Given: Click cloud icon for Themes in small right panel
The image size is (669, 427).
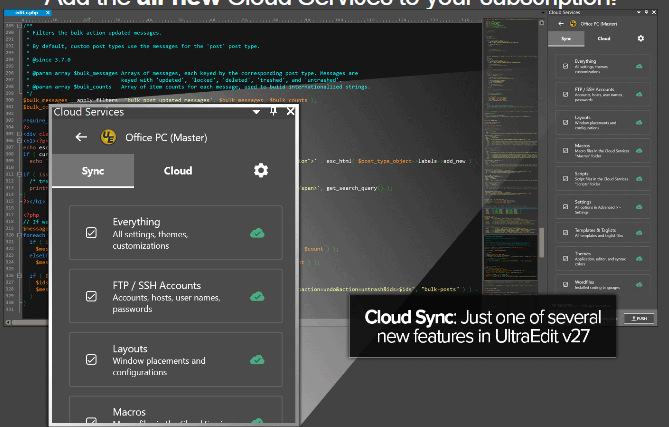Looking at the screenshot, I should (x=639, y=259).
